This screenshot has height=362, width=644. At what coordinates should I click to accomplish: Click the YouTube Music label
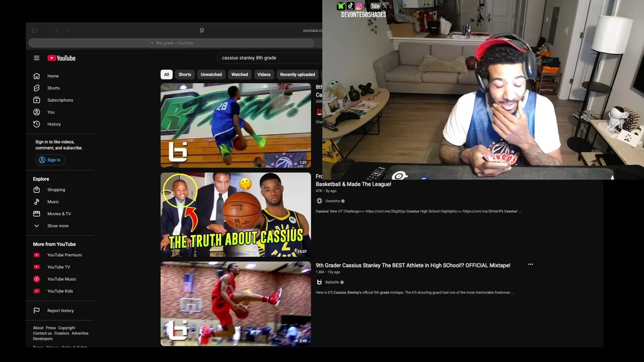[x=62, y=279]
